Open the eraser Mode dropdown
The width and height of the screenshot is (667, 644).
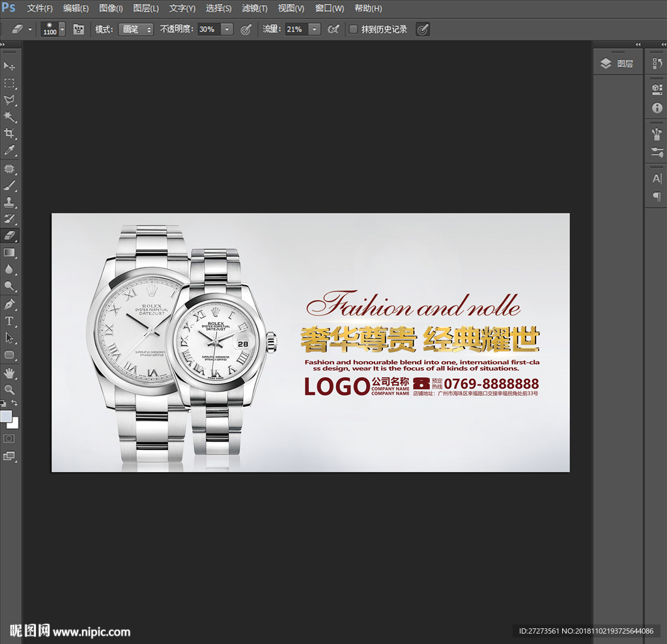(135, 29)
